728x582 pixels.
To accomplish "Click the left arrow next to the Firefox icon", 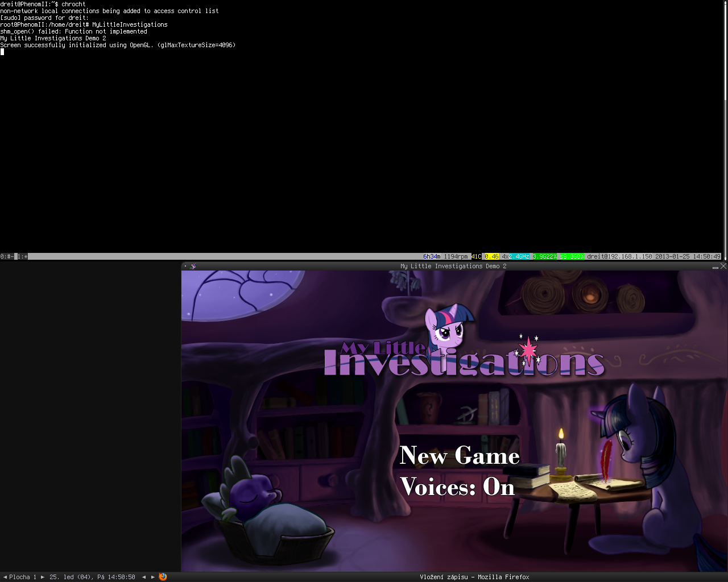I will [144, 577].
